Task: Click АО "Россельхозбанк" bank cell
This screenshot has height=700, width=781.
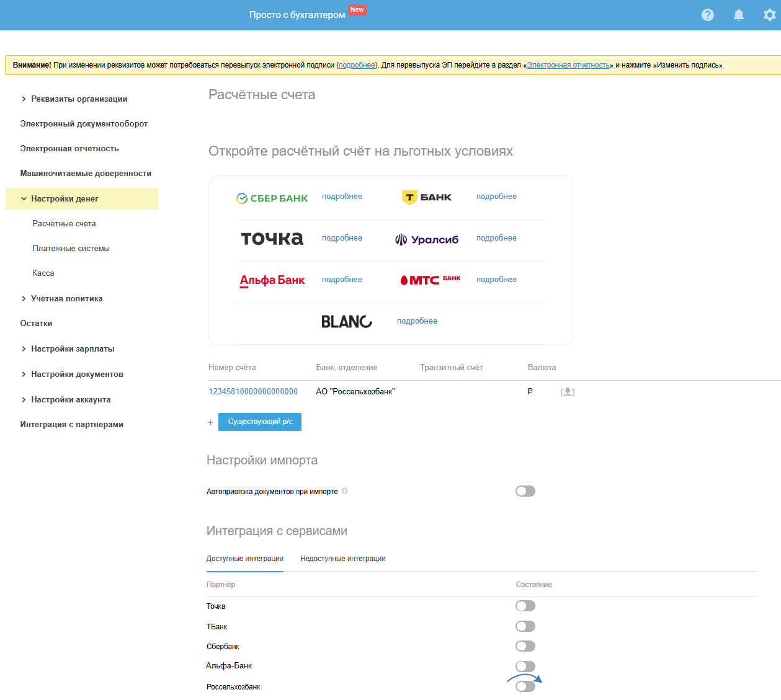Action: (355, 392)
